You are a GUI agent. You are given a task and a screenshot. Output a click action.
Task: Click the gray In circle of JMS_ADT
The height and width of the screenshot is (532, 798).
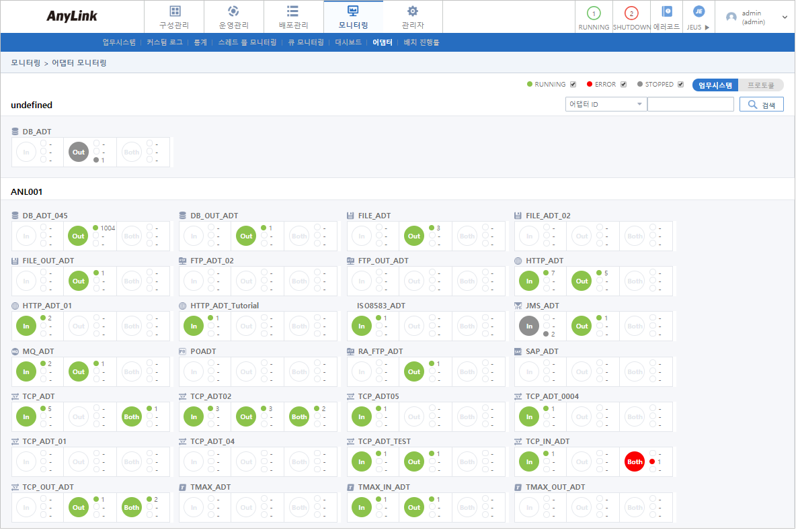530,326
